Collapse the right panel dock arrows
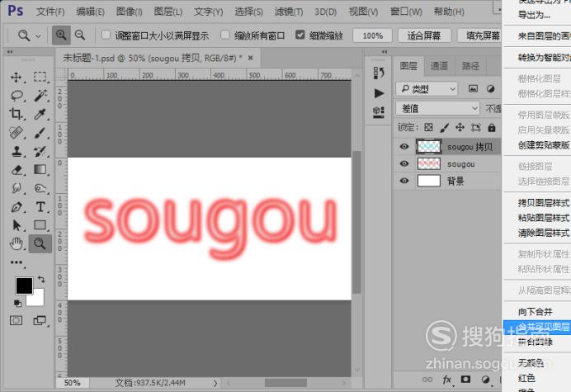Viewport: 571px width, 392px height. click(385, 52)
